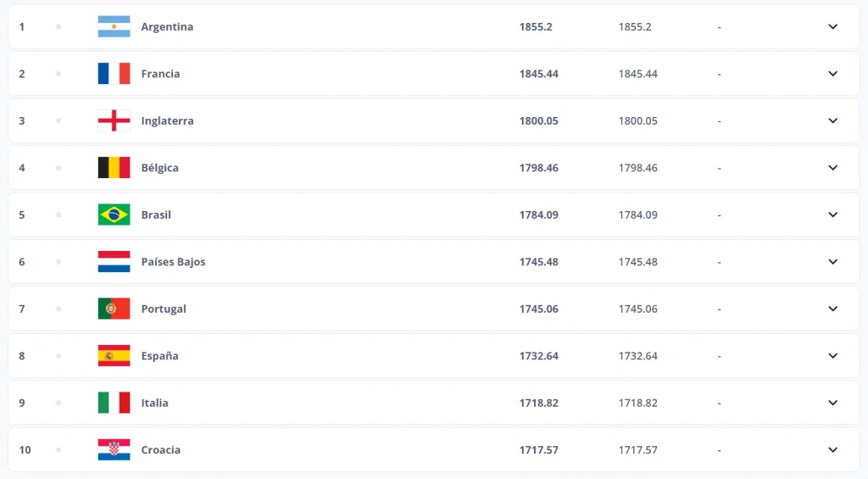Click the Italy flag icon
The image size is (868, 479).
(x=114, y=403)
